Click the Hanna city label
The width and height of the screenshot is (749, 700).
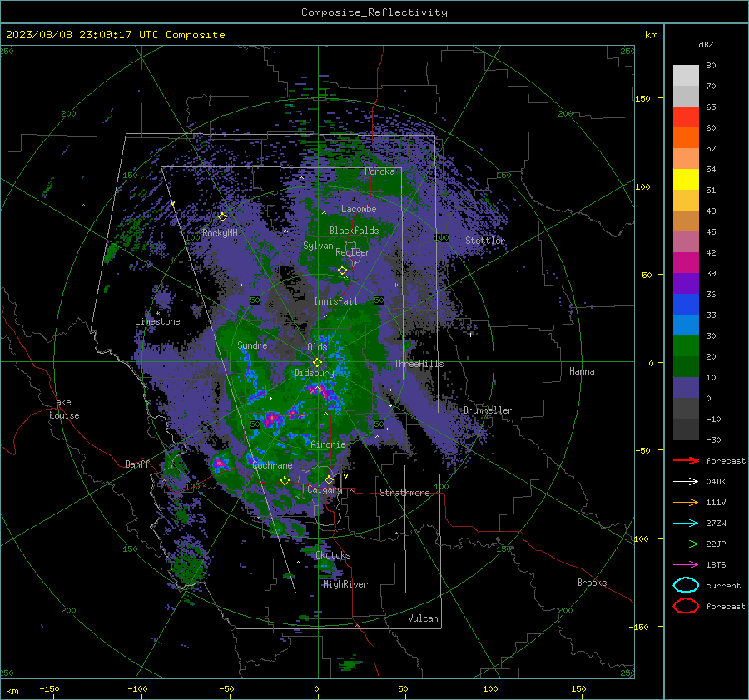pyautogui.click(x=582, y=371)
